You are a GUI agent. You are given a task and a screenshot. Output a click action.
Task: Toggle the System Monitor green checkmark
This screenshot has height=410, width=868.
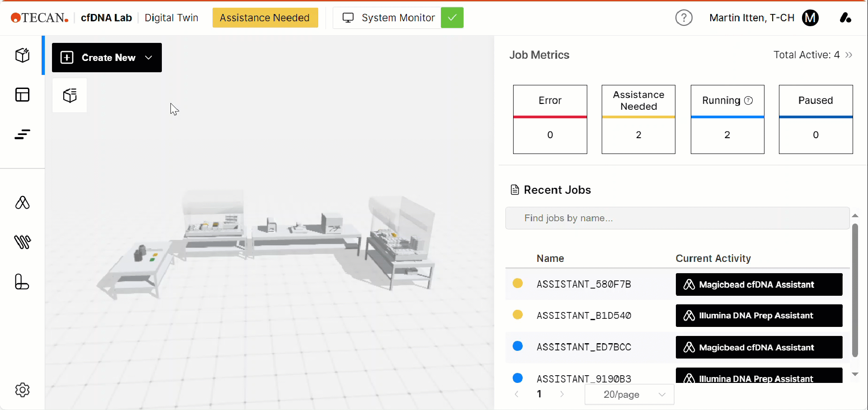pyautogui.click(x=452, y=18)
